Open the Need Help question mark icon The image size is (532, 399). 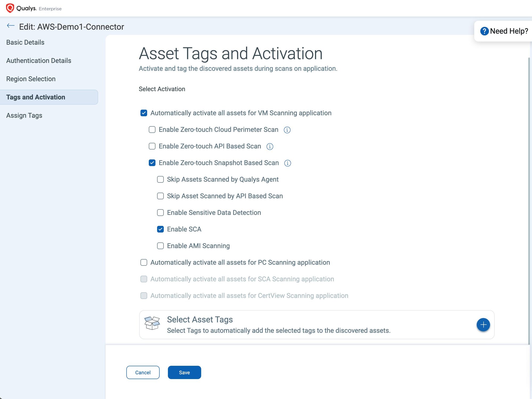pyautogui.click(x=484, y=31)
